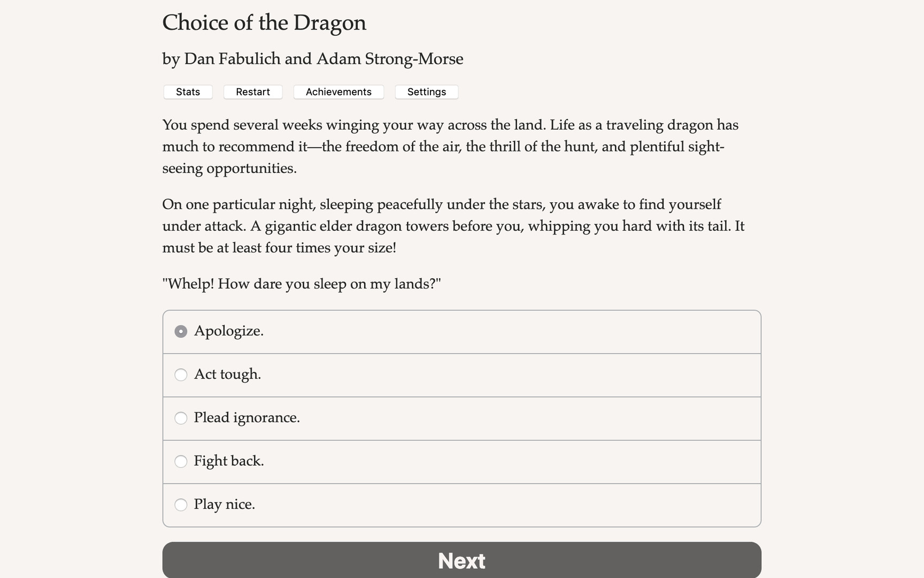
Task: Click the author byline text
Action: pyautogui.click(x=312, y=59)
